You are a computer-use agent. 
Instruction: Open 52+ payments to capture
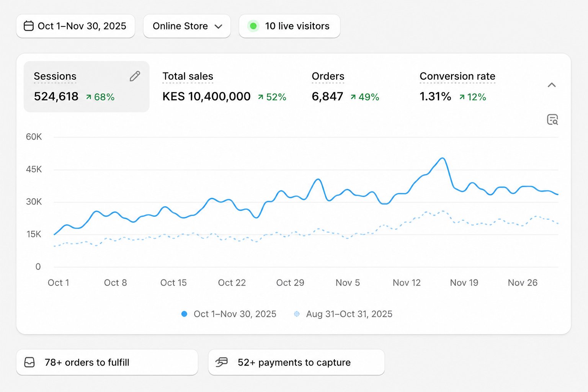click(x=296, y=362)
